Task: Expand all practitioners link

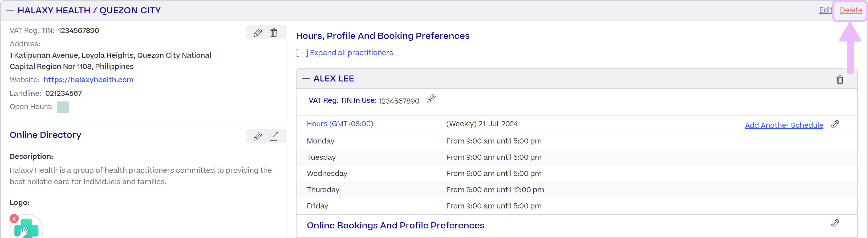Action: pyautogui.click(x=344, y=52)
